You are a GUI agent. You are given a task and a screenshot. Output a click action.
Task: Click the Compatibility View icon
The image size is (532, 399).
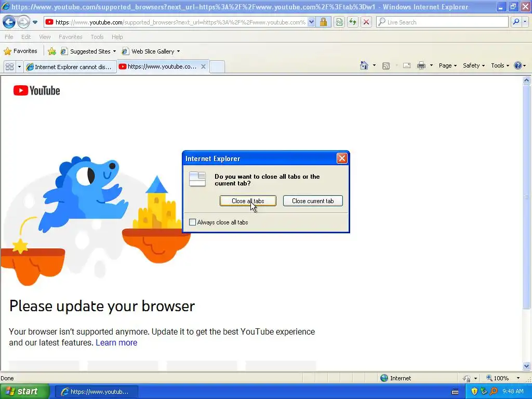[339, 22]
